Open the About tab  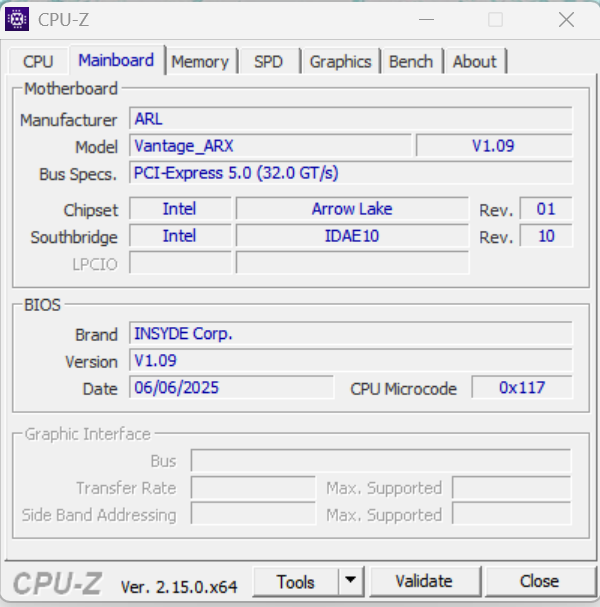pyautogui.click(x=475, y=62)
